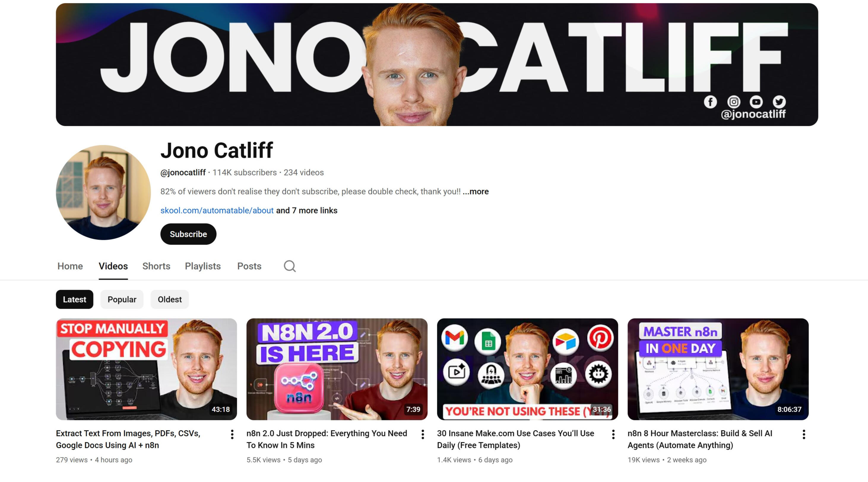Open three-dot menu for Make.com Use Cases video
Screen dimensions: 868x482
(613, 435)
